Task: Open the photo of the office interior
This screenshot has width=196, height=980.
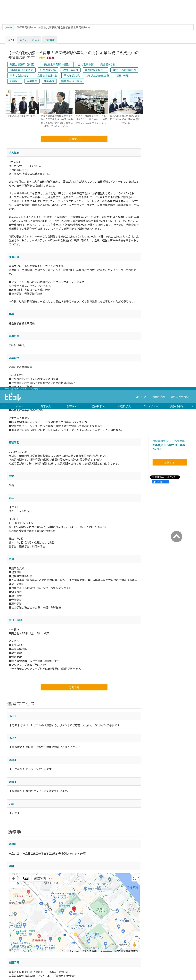Action: (x=91, y=102)
